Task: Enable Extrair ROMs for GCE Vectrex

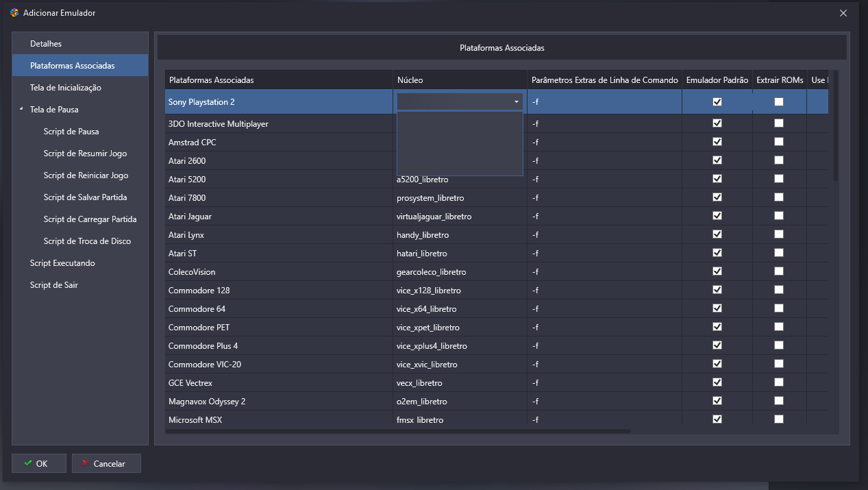Action: click(779, 382)
